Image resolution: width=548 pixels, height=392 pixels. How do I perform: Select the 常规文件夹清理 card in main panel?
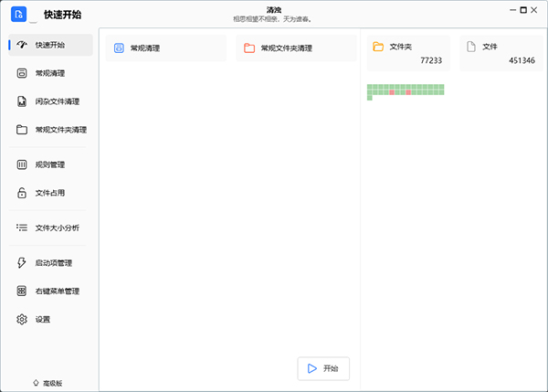click(x=295, y=48)
